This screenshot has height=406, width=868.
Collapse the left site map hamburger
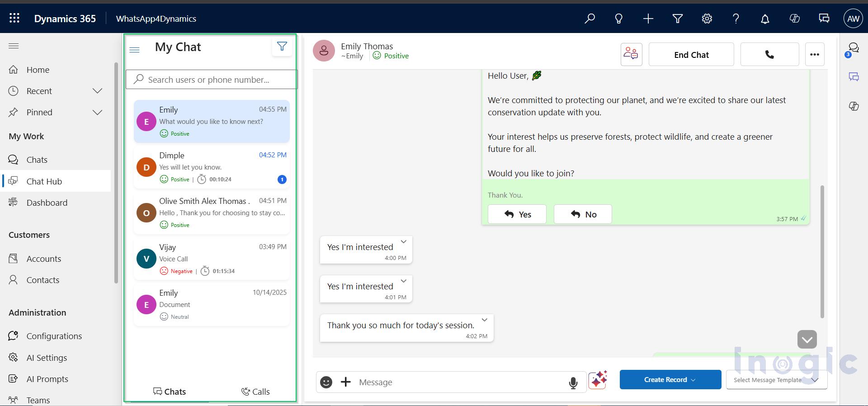[14, 46]
